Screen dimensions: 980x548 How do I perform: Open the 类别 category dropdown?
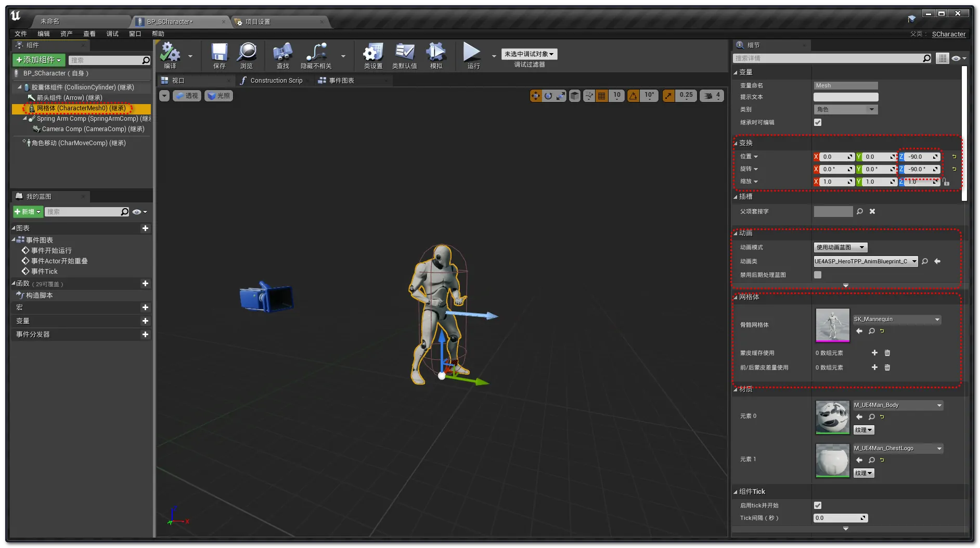click(x=846, y=109)
